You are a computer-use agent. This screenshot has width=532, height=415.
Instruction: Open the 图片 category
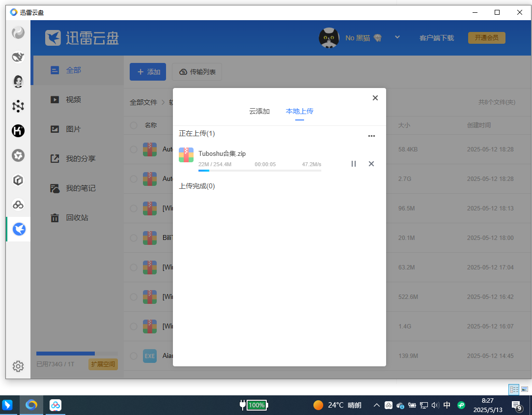click(x=79, y=129)
